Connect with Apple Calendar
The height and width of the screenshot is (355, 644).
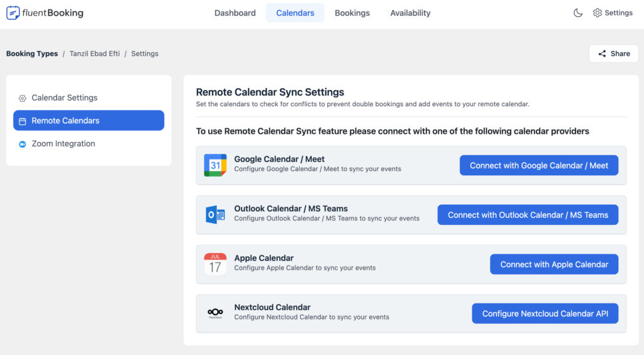tap(554, 265)
